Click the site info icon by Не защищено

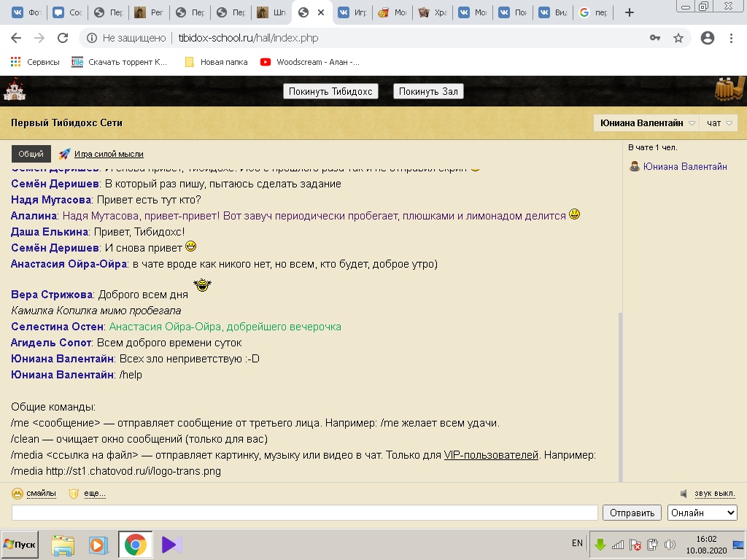pos(91,38)
